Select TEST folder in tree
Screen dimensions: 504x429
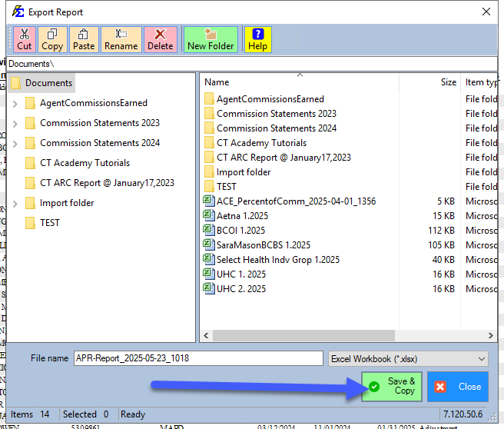click(x=49, y=222)
